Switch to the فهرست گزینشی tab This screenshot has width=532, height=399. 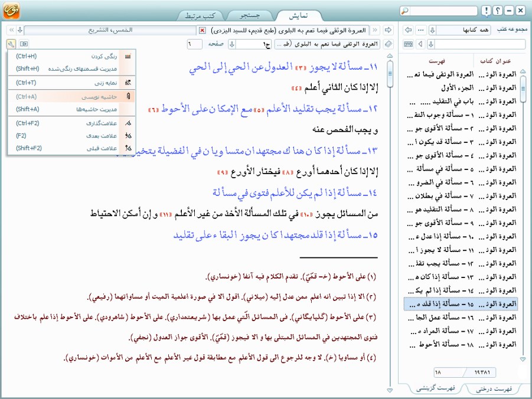click(x=436, y=388)
